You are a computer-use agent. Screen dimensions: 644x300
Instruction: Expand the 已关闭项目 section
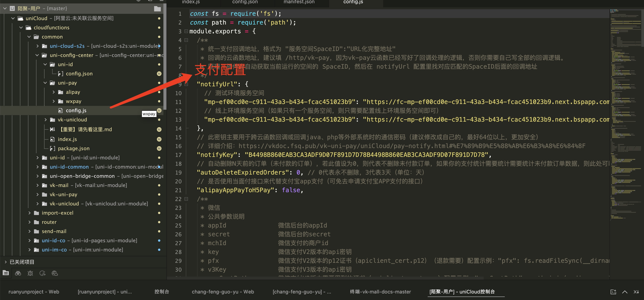click(x=6, y=262)
